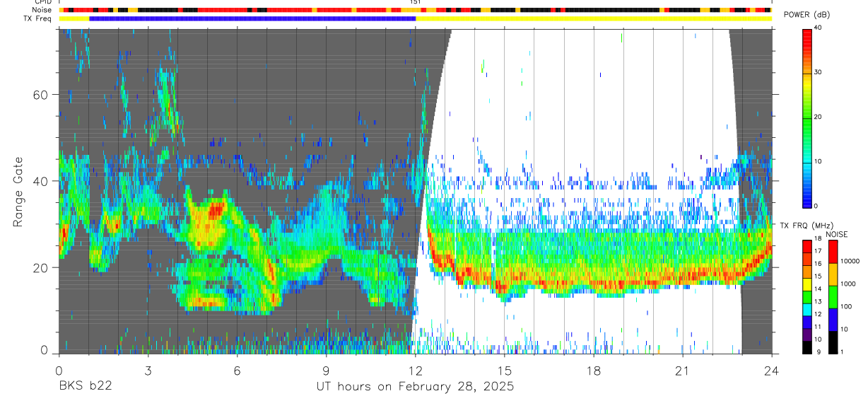Click the 60 tick on Range Gate axis
The image size is (868, 401).
click(x=40, y=95)
